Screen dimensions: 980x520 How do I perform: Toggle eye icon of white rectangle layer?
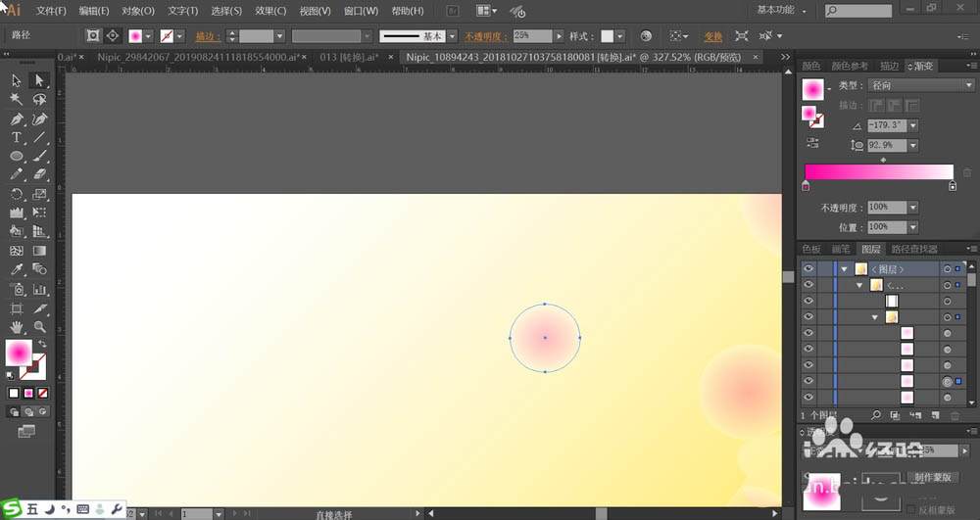click(808, 301)
